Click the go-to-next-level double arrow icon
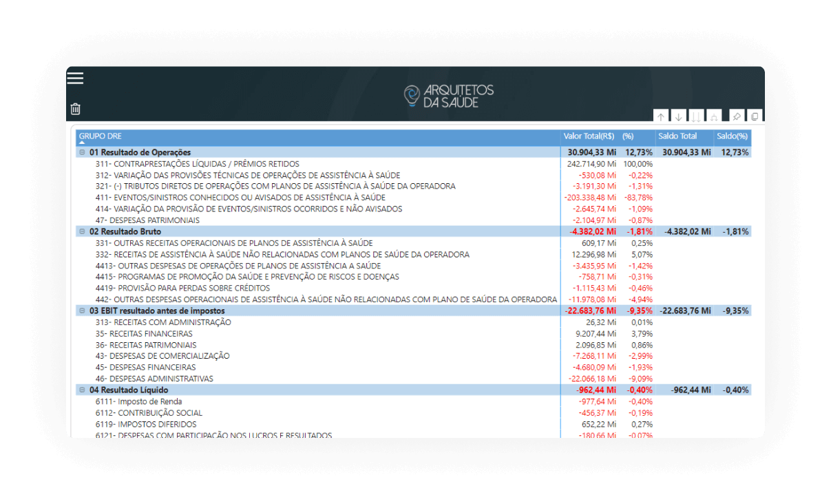Screen dimensions: 831x504 (696, 117)
